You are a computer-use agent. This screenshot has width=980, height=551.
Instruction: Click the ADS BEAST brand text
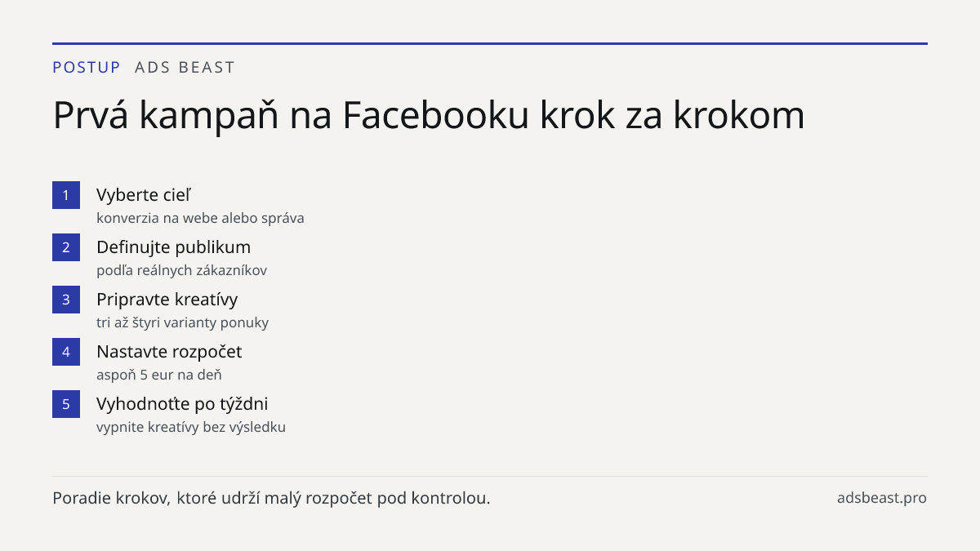[185, 68]
